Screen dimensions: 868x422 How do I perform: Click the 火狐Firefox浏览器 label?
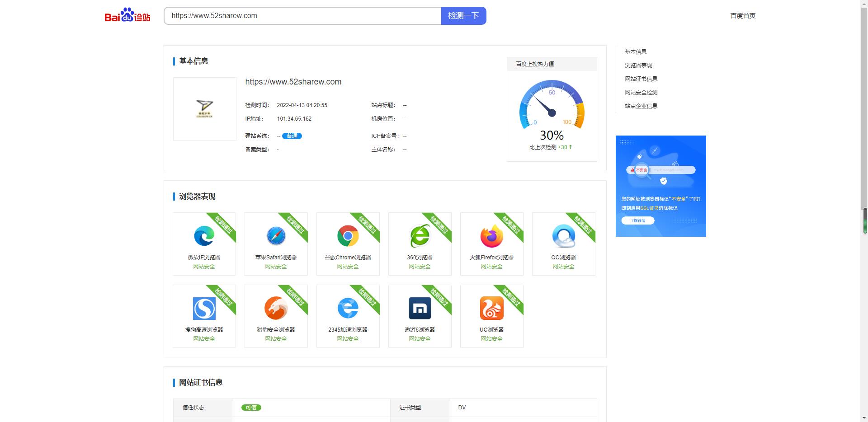[491, 258]
